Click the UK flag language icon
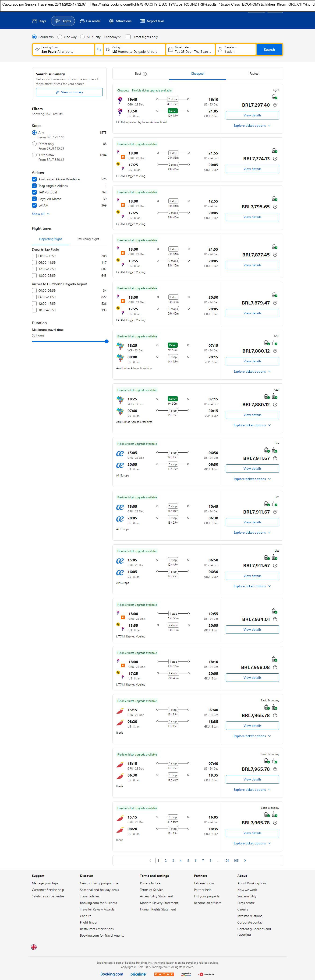The height and width of the screenshot is (980, 315). [34, 947]
